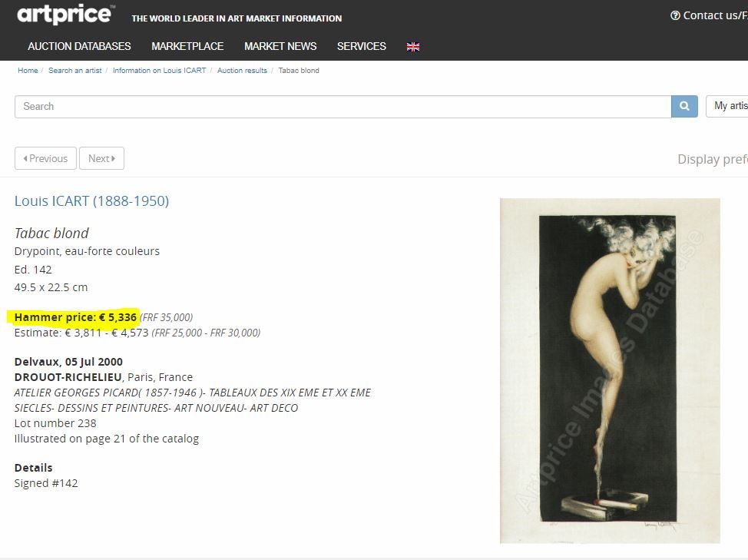
Task: Click the Tabac blond artwork title
Action: pos(51,233)
